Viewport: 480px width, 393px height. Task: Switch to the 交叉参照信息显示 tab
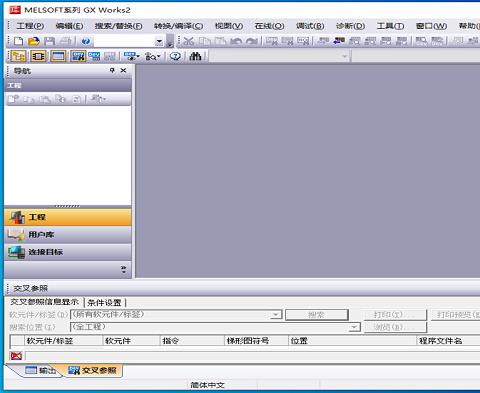coord(44,302)
